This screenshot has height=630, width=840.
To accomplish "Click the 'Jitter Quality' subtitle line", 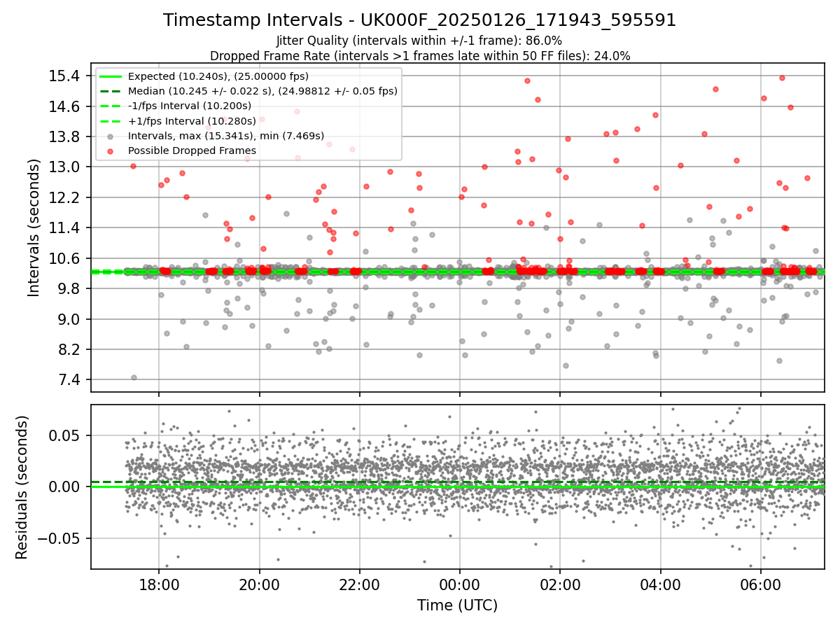I will coord(419,41).
